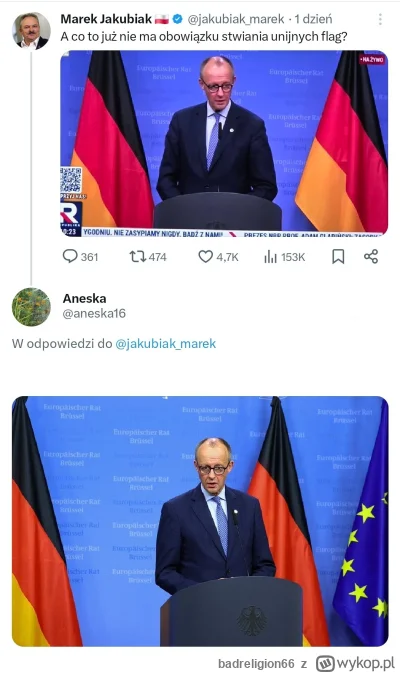Open Aneska's profile picture
Viewport: 400px width, 673px height.
tap(31, 307)
